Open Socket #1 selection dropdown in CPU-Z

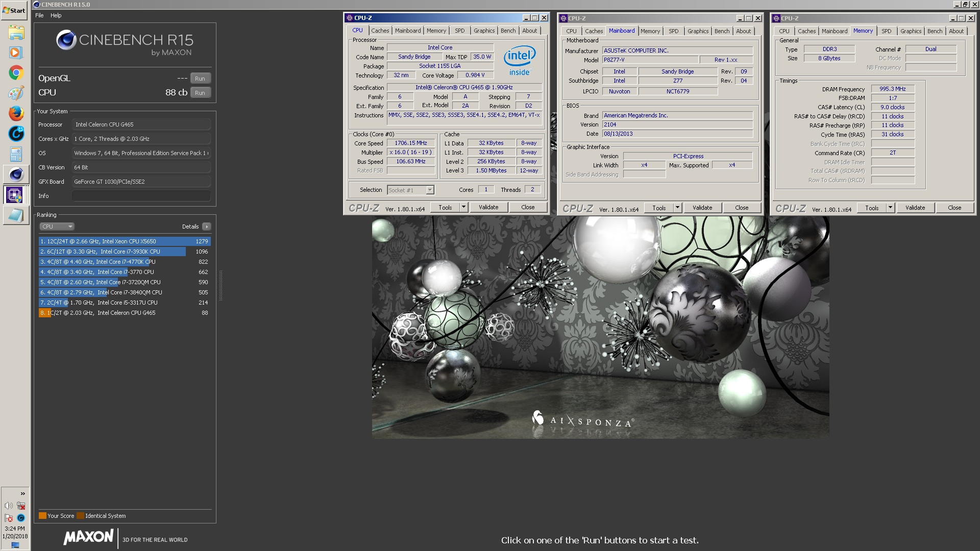(410, 190)
